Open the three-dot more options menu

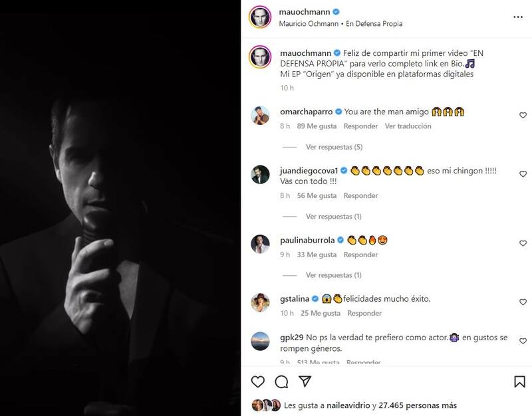pos(518,17)
